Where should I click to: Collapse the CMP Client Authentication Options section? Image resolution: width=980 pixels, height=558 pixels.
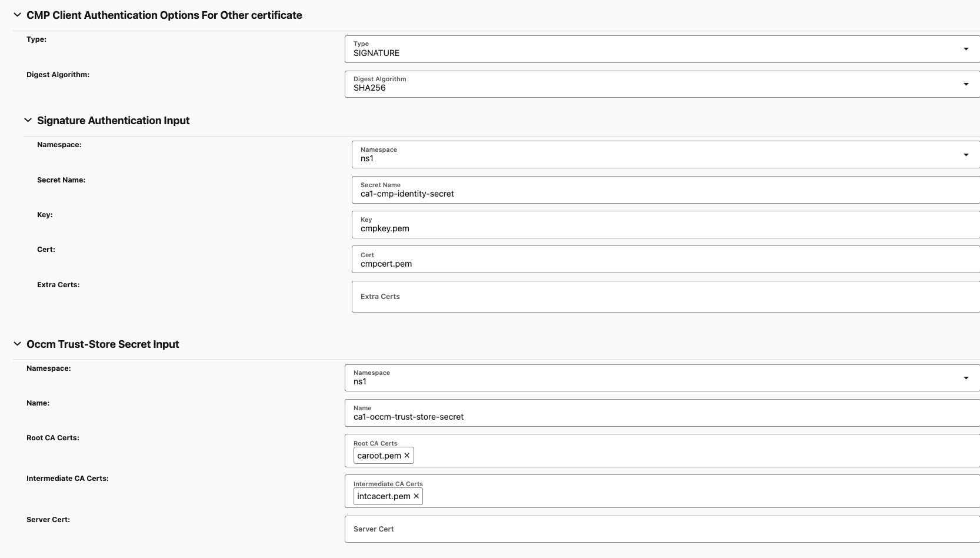point(16,15)
